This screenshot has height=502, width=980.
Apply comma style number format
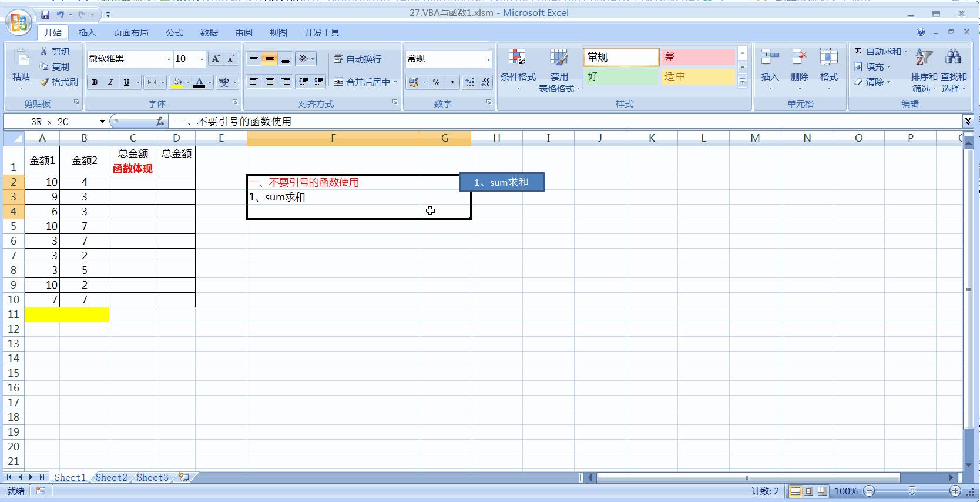coord(452,82)
